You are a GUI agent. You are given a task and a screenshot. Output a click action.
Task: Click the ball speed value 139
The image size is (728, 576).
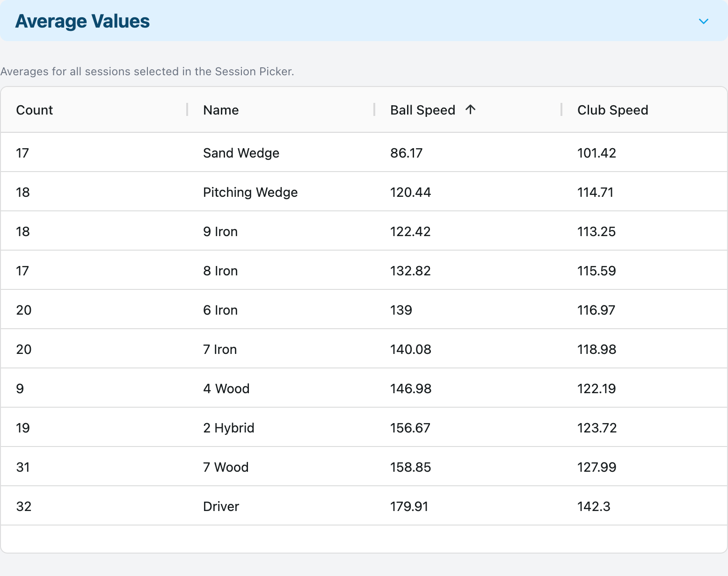(401, 310)
